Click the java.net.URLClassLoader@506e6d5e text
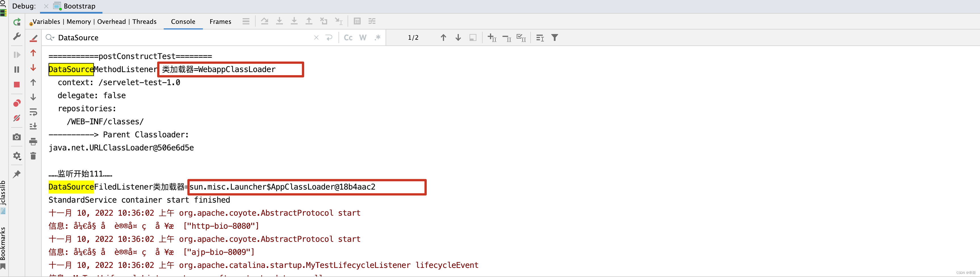 click(121, 148)
